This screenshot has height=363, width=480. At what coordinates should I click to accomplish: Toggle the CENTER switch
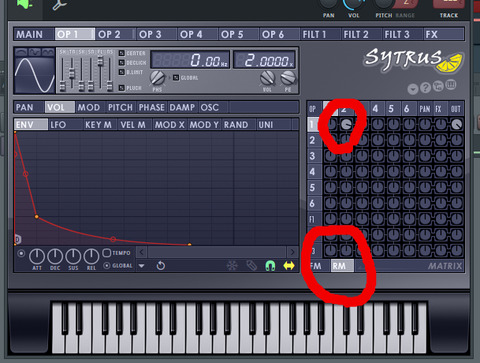pos(122,53)
